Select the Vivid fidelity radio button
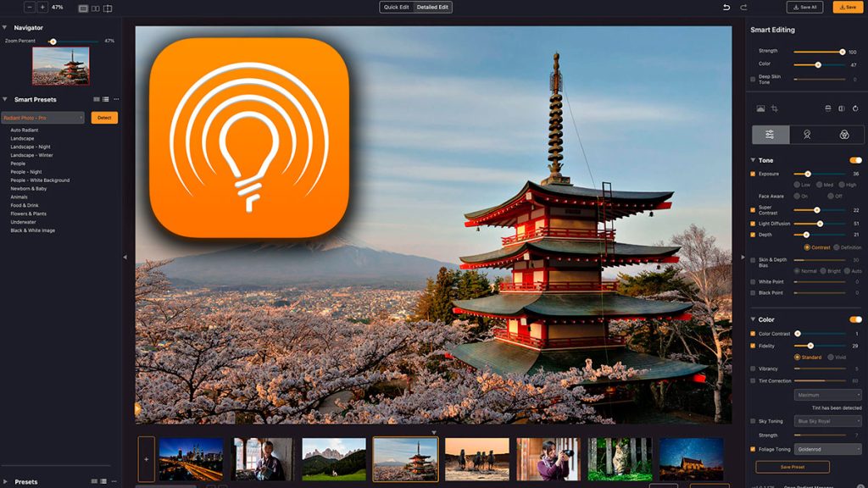868x488 pixels. click(x=831, y=358)
